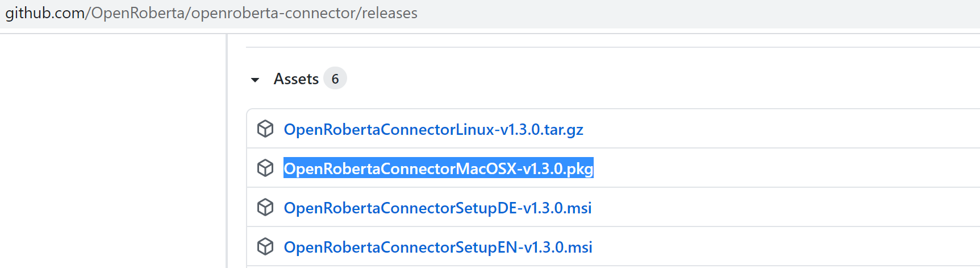The width and height of the screenshot is (980, 268).
Task: Click package icon beside MacOSX pkg asset
Action: coord(265,168)
